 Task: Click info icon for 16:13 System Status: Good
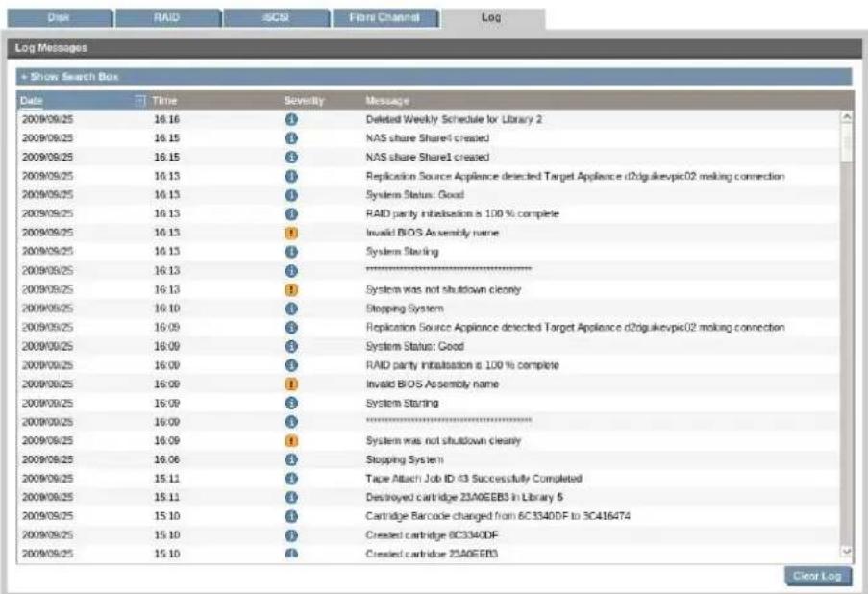(291, 195)
